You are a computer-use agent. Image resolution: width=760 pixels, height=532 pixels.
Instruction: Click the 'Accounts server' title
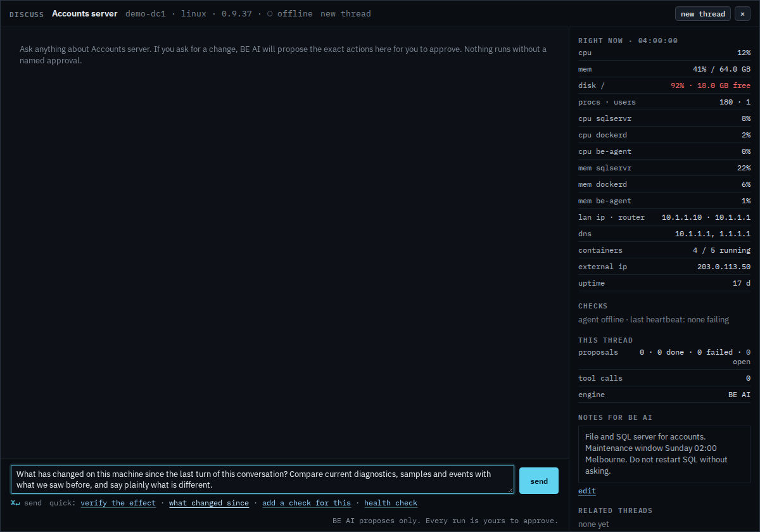[85, 14]
